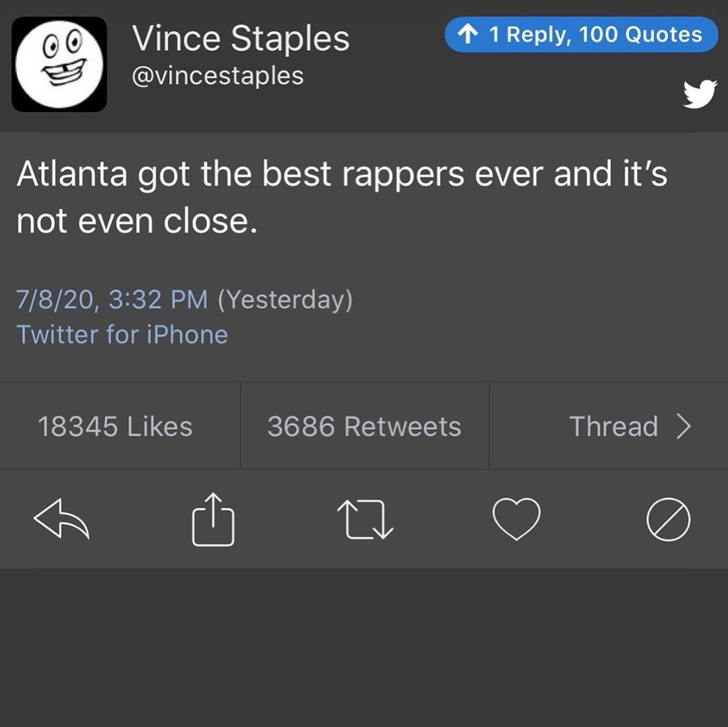
Task: Like the tweet with heart icon
Action: pos(516,519)
